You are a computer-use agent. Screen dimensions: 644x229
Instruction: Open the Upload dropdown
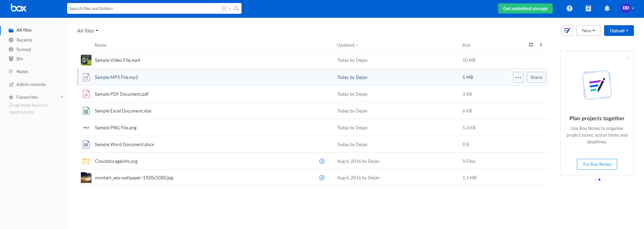coord(619,31)
